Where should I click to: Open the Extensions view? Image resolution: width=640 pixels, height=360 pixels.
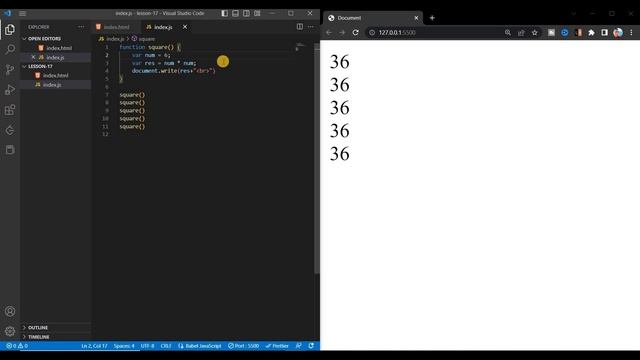(10, 110)
